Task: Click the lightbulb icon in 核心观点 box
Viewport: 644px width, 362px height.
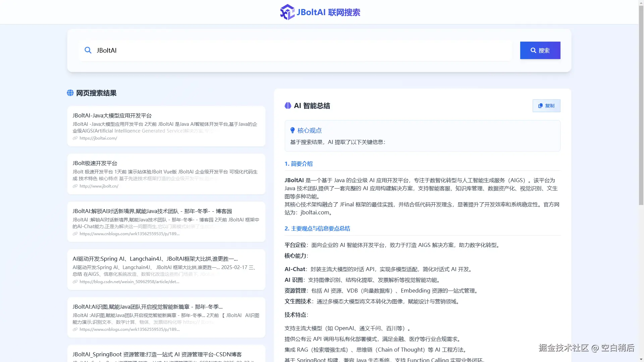Action: coord(292,131)
